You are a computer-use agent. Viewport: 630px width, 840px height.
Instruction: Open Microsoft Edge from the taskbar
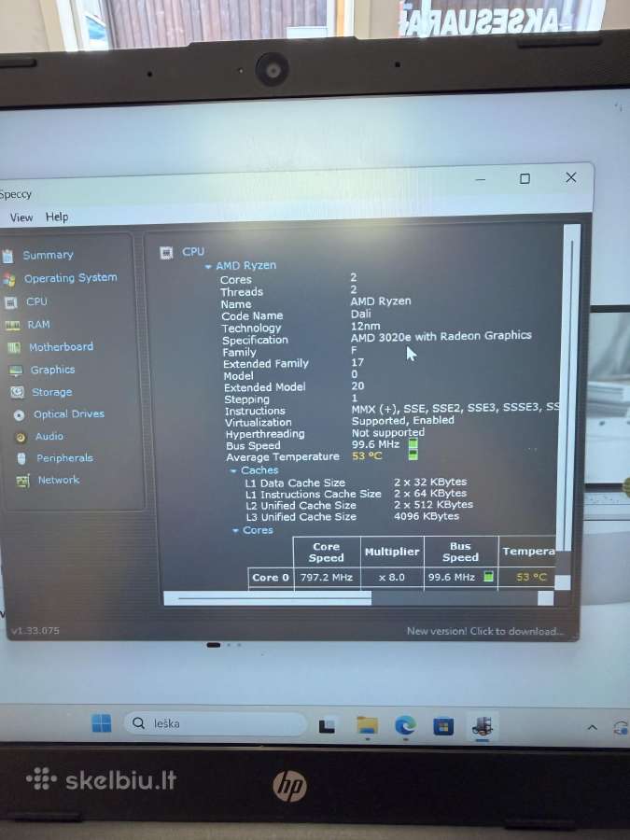coord(405,726)
